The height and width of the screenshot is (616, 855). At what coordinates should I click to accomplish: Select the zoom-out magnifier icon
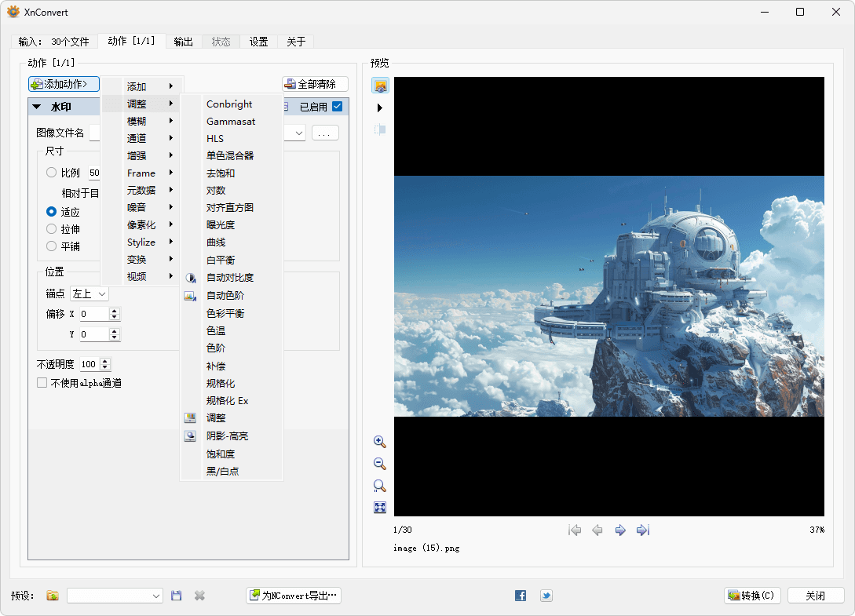(380, 464)
